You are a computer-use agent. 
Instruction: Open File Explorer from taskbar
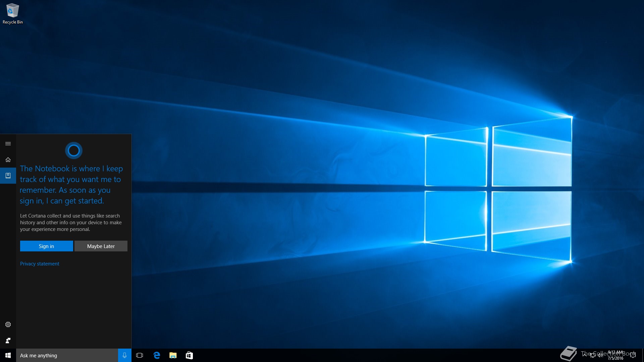[x=173, y=355]
